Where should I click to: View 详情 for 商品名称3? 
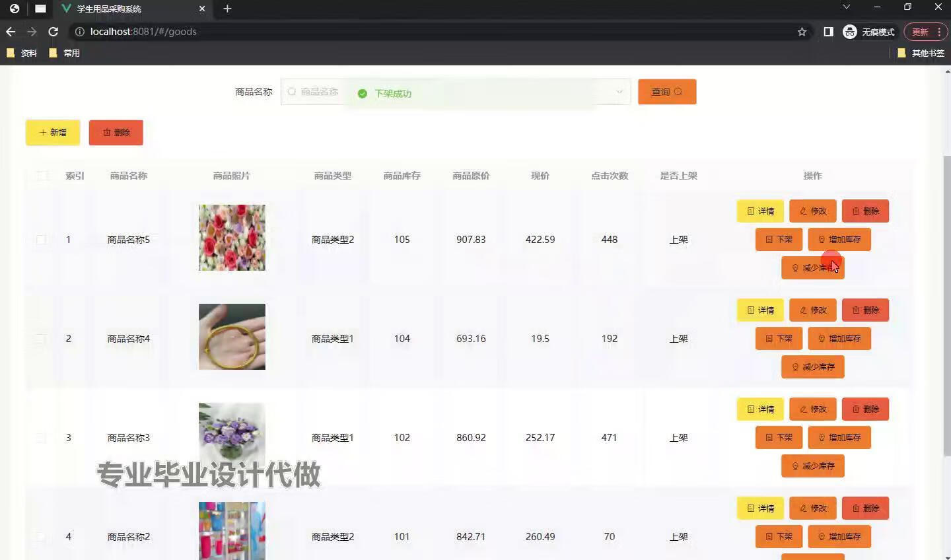(x=760, y=409)
